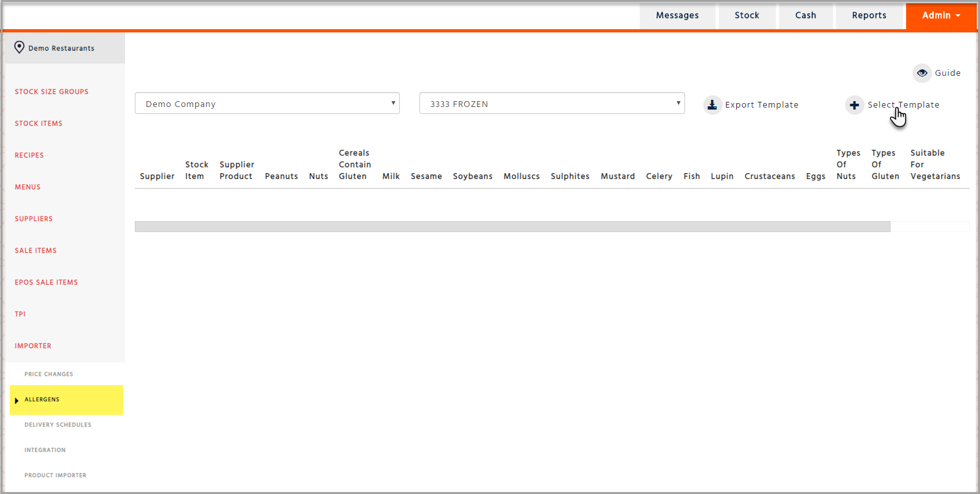This screenshot has width=980, height=494.
Task: Click the Molluscs column header
Action: (522, 176)
